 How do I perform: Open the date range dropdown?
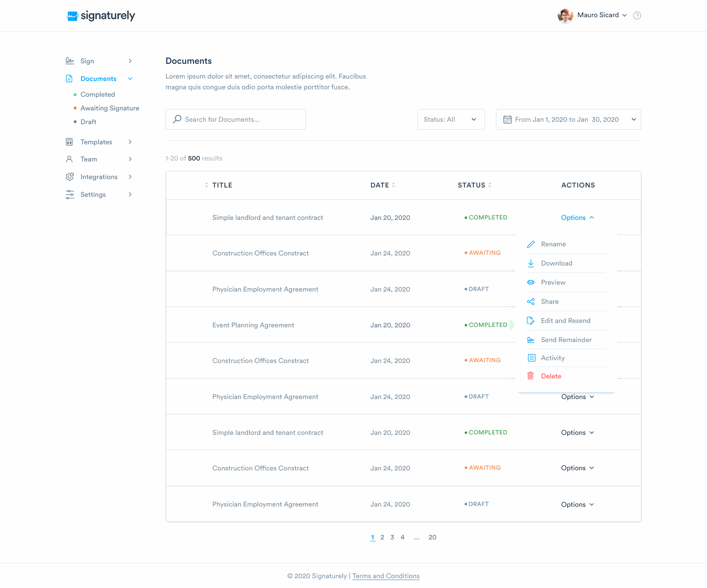tap(568, 119)
